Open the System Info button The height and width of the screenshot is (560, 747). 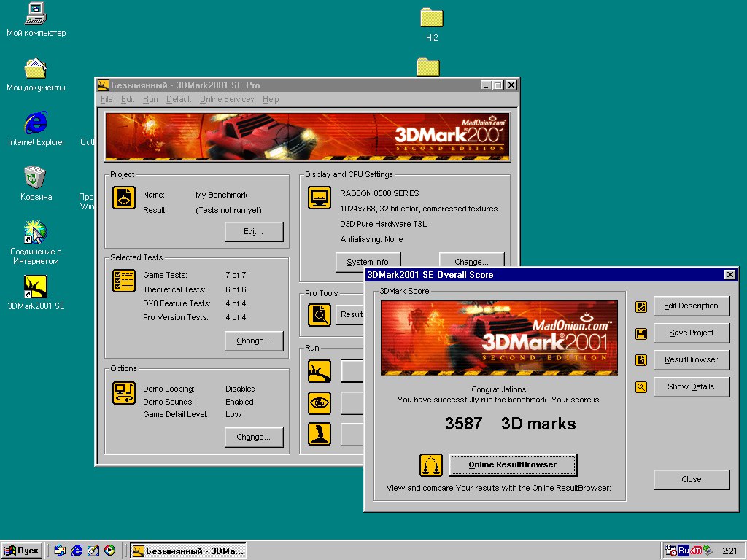(368, 262)
